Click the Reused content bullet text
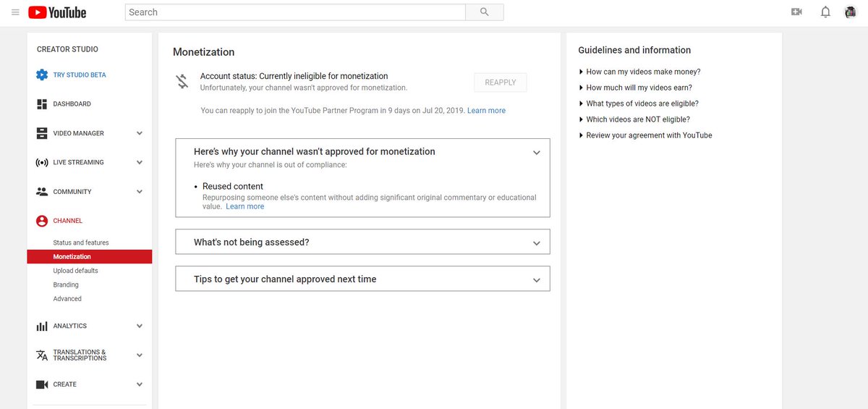The height and width of the screenshot is (409, 868). pyautogui.click(x=233, y=186)
